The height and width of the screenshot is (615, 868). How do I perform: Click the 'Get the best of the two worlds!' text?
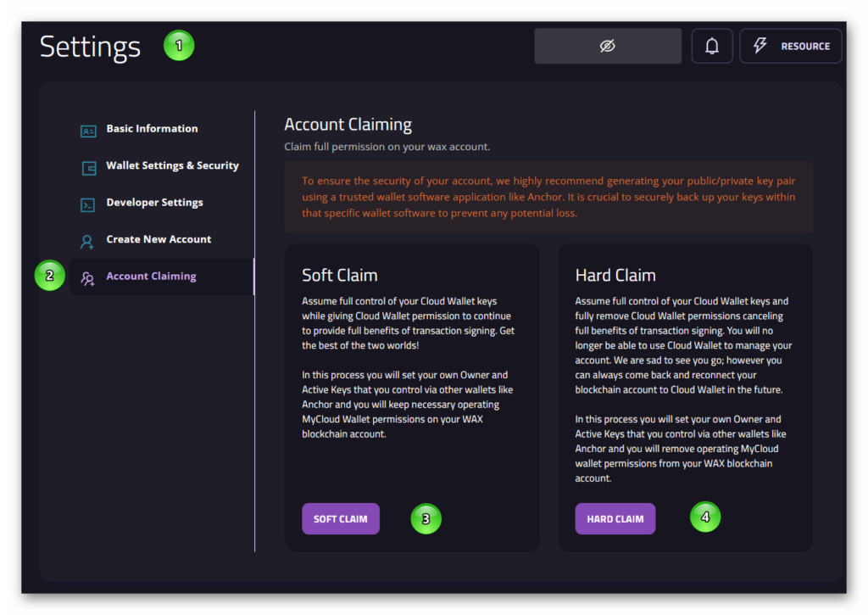408,338
